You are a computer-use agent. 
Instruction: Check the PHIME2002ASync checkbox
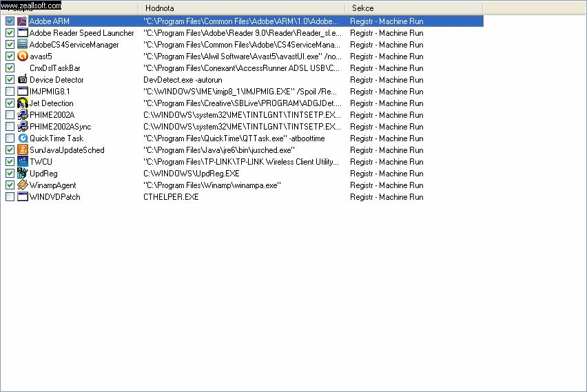(x=10, y=127)
